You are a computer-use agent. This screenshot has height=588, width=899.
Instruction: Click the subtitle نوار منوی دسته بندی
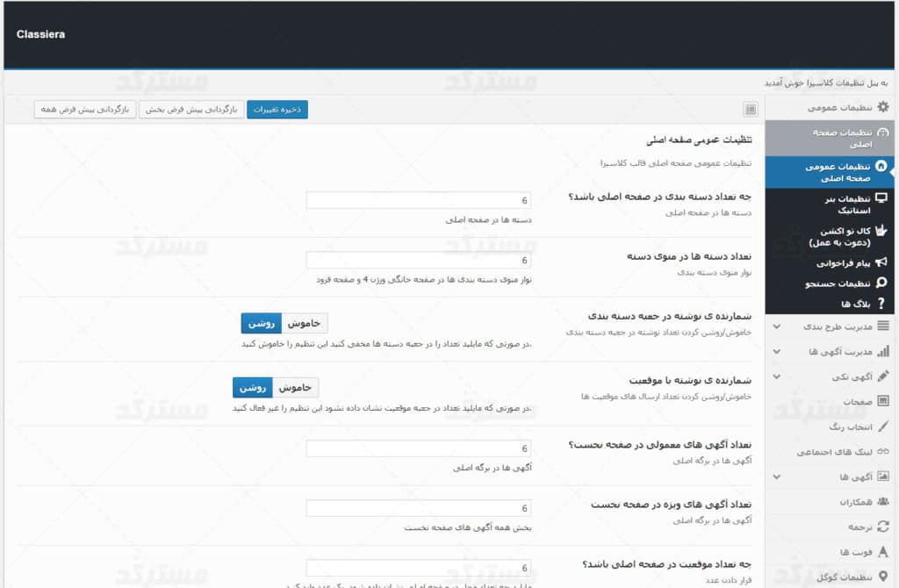click(715, 272)
